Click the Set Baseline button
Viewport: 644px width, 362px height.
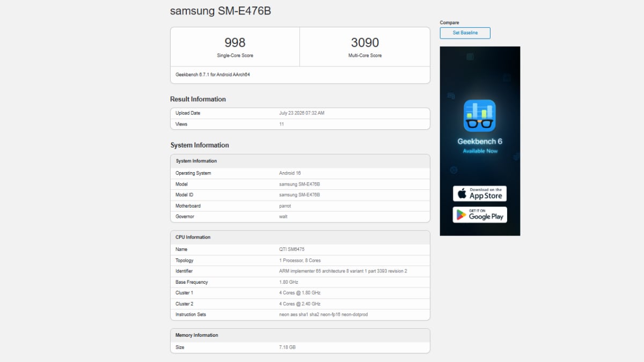(465, 33)
